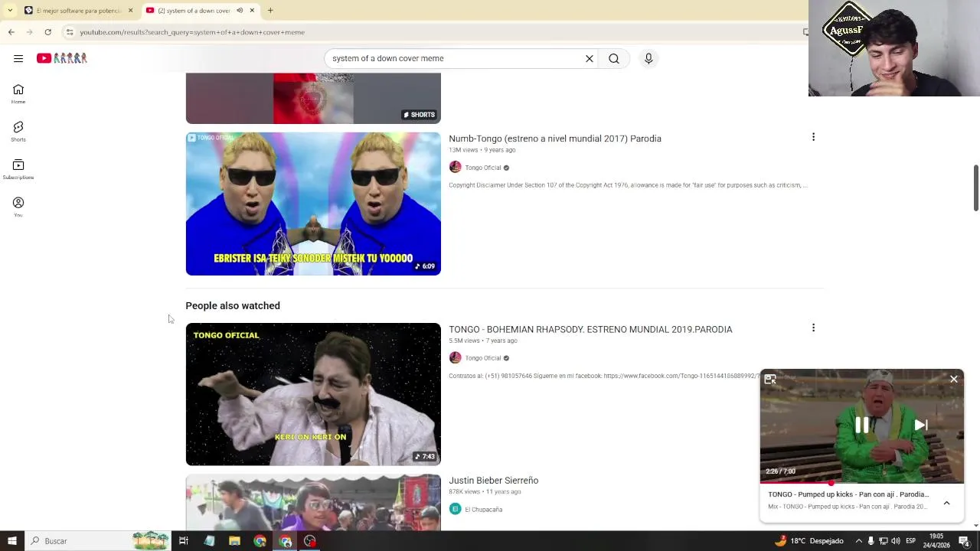Grab the page vertical scrollbar thumb
Image resolution: width=980 pixels, height=551 pixels.
click(975, 187)
